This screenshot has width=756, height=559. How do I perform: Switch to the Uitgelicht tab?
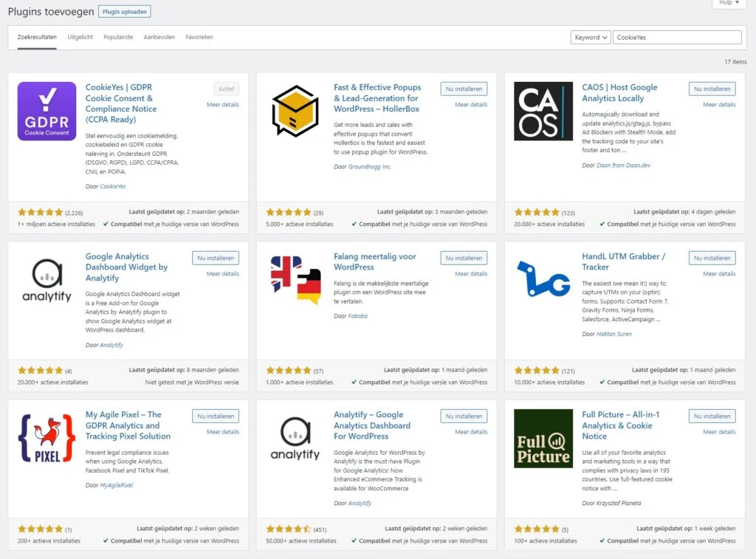coord(80,38)
